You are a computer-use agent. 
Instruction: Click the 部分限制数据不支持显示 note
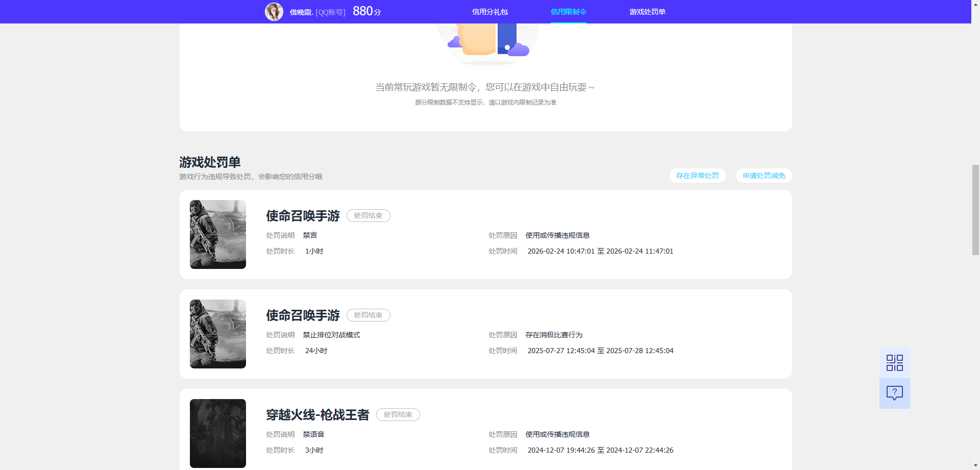click(485, 103)
